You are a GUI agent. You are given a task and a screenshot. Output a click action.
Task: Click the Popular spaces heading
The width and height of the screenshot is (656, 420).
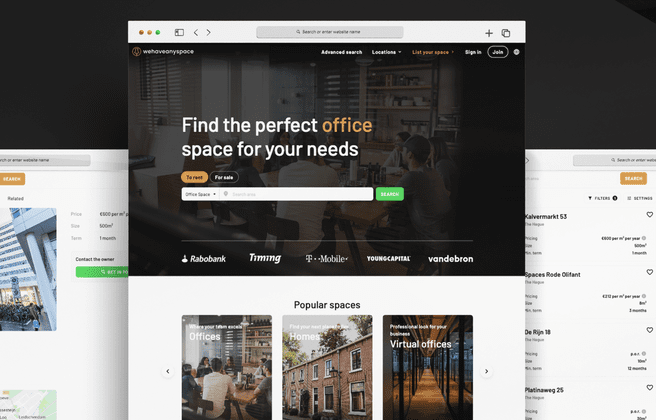click(x=327, y=305)
